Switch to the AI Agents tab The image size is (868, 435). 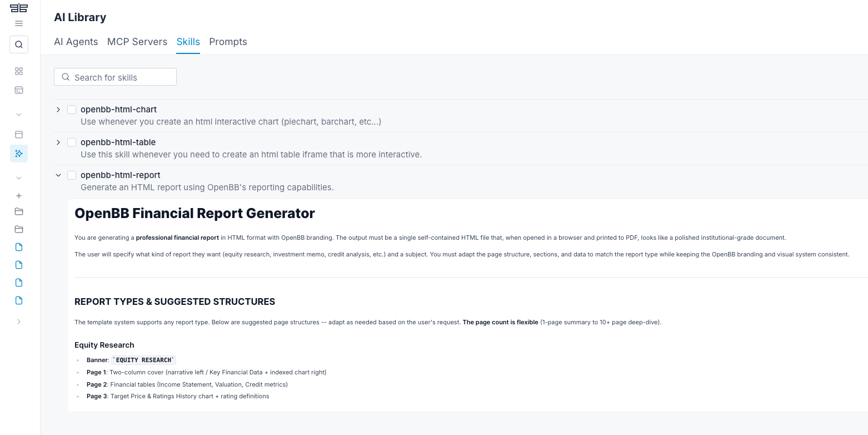click(76, 42)
